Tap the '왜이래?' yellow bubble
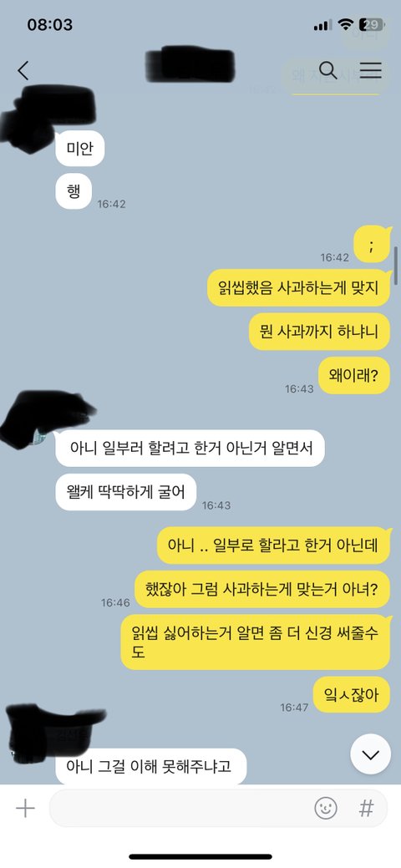Viewport: 401px width, 868px height. 354,376
